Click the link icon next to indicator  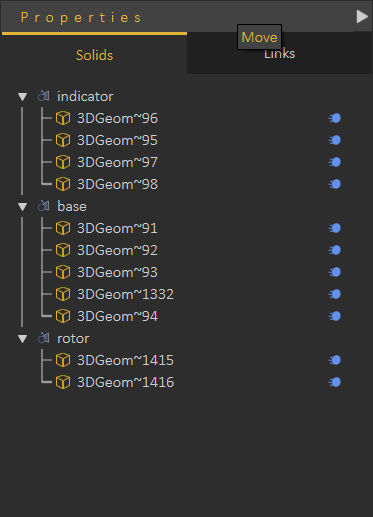point(44,96)
